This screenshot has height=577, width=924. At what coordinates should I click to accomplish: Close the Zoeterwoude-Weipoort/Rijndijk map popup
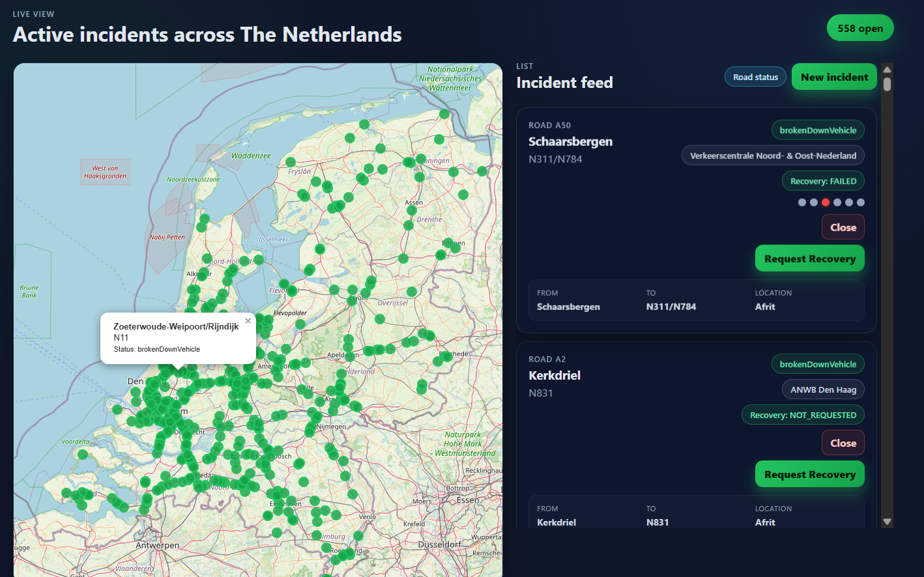(248, 321)
